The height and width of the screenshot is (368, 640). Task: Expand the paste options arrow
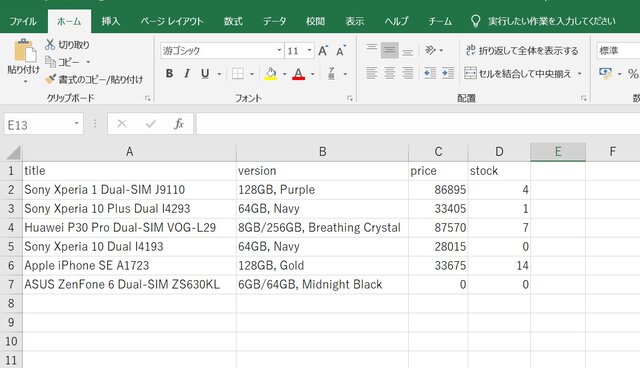pyautogui.click(x=24, y=81)
